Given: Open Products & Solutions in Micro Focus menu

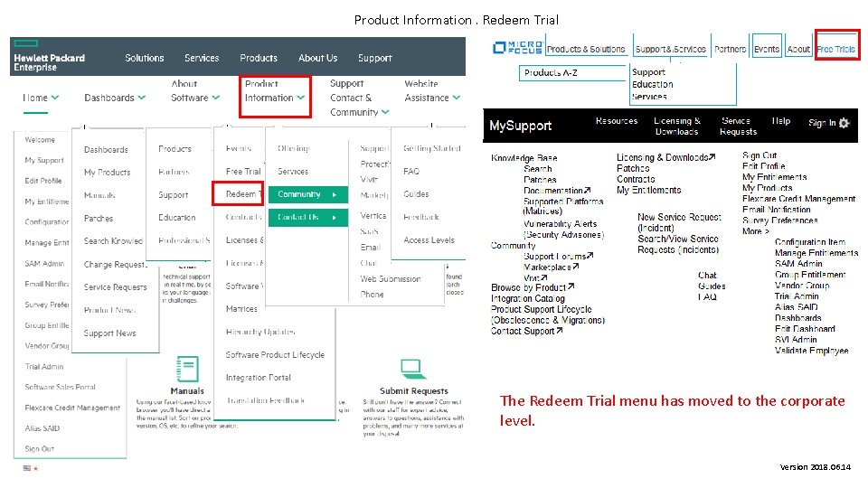Looking at the screenshot, I should (x=586, y=49).
